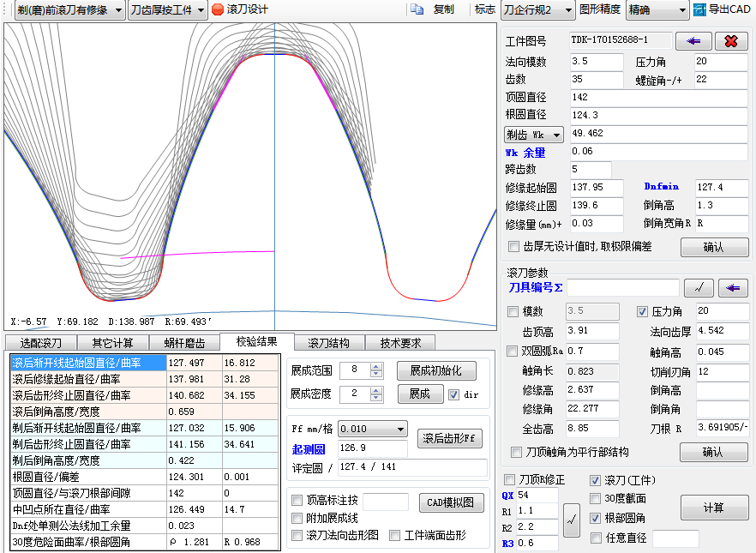Check the 工件端面齿形 checkbox
This screenshot has height=553, width=756.
[395, 536]
